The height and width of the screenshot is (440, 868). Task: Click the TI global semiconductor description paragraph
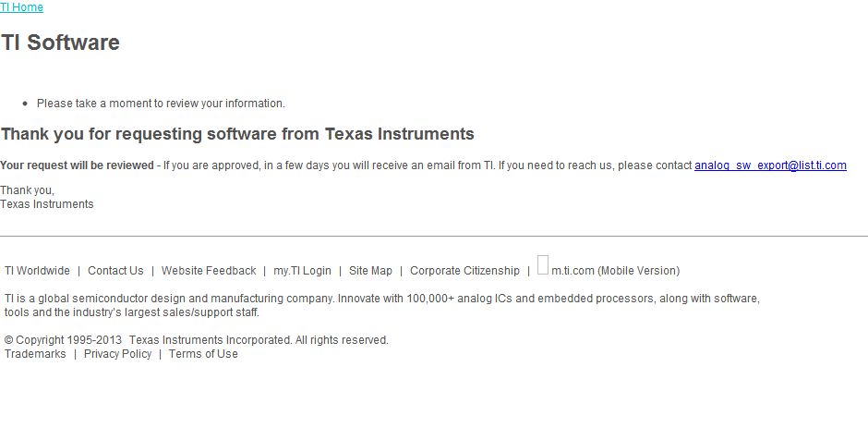click(x=381, y=305)
